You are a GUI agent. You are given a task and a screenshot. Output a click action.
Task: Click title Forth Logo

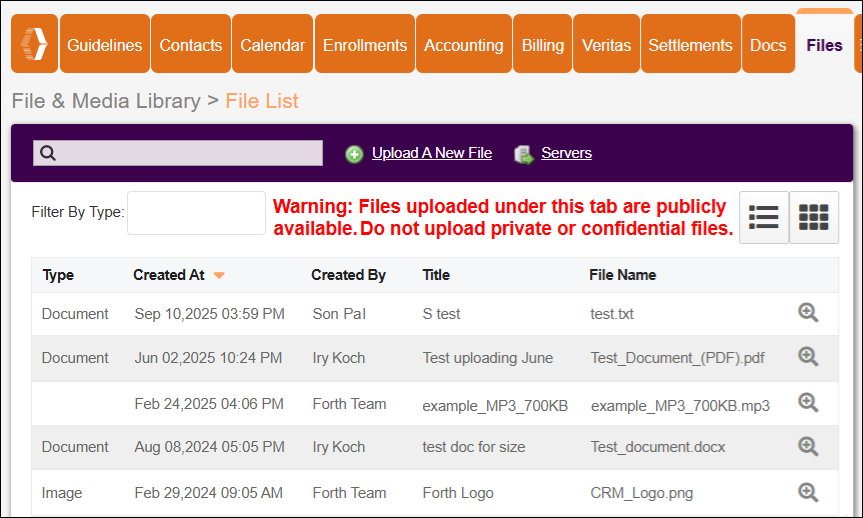tap(458, 493)
